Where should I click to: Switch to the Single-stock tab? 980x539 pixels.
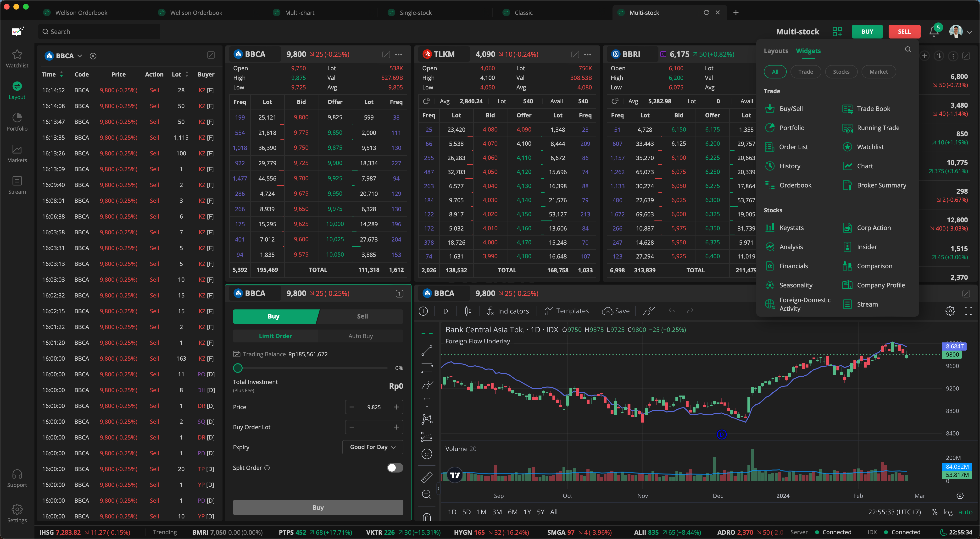[415, 12]
